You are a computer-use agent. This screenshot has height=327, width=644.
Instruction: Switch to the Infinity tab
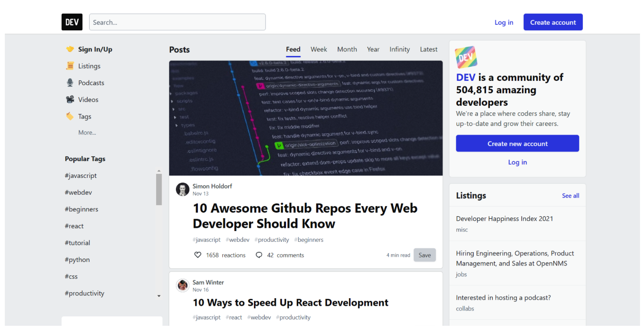click(x=400, y=50)
